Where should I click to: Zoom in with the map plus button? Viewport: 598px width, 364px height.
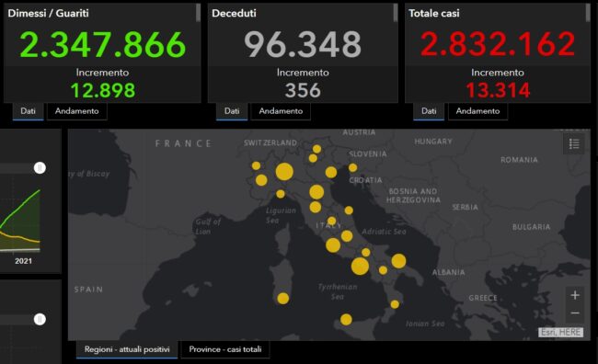(575, 295)
